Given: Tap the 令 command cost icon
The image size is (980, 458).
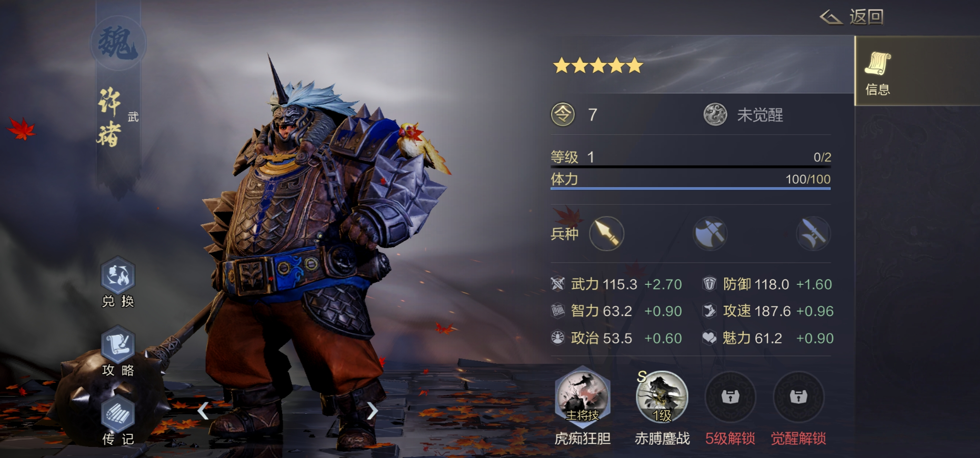Looking at the screenshot, I should [x=563, y=114].
